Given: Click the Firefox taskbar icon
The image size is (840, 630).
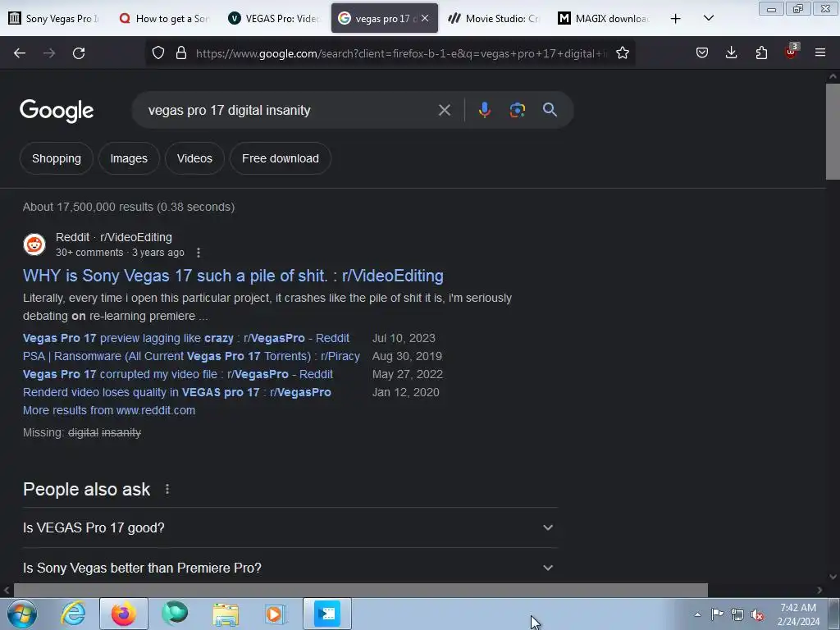Looking at the screenshot, I should pos(124,614).
